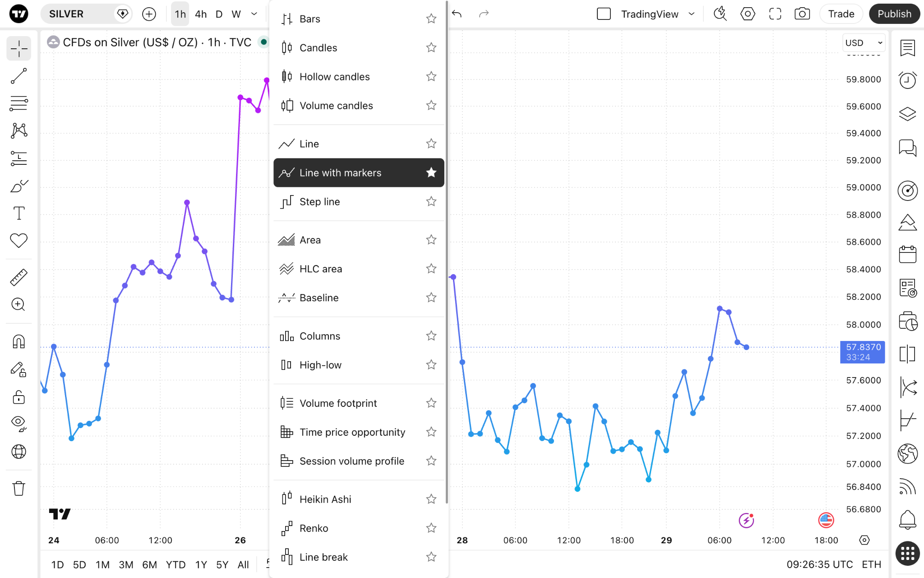
Task: Expand the USD currency dropdown
Action: [x=864, y=43]
